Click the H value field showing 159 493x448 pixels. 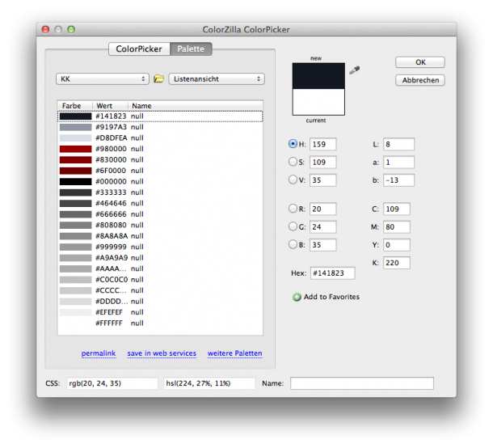[x=323, y=144]
